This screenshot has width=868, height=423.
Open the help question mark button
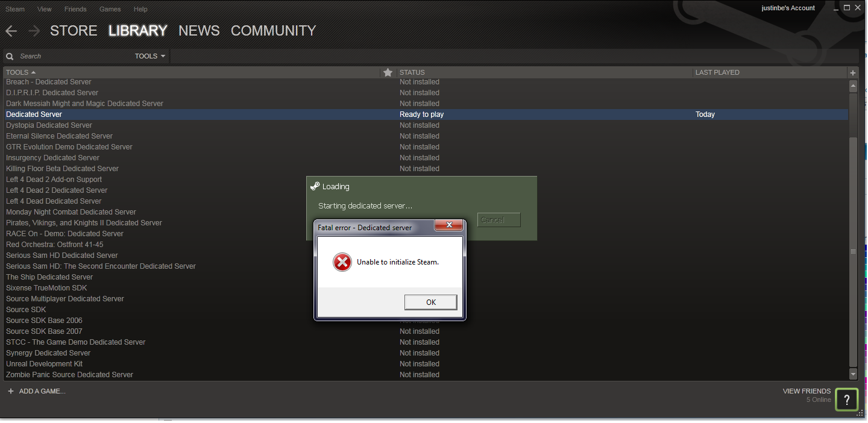tap(846, 399)
